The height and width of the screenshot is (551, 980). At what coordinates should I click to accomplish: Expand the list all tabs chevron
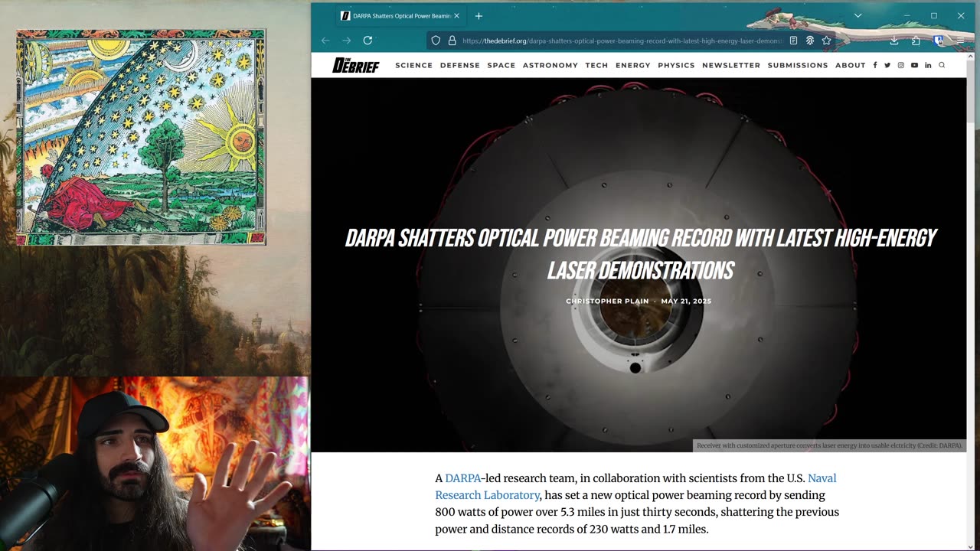pyautogui.click(x=857, y=15)
